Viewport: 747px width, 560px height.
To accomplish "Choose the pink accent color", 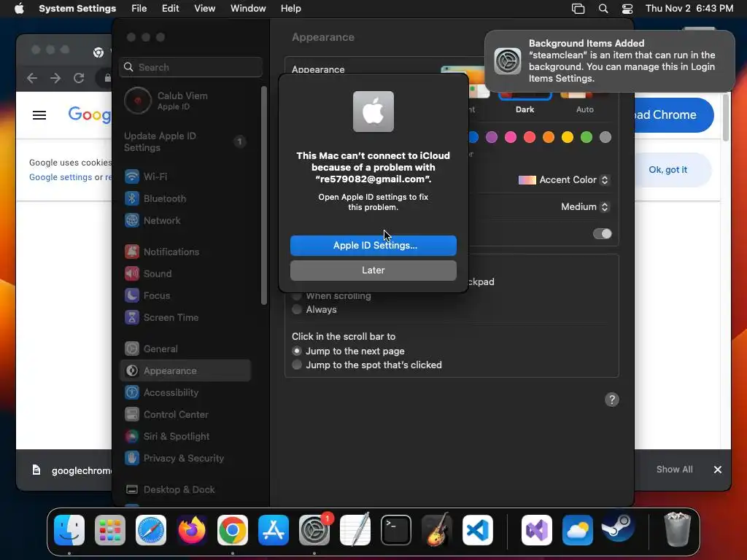I will point(510,137).
